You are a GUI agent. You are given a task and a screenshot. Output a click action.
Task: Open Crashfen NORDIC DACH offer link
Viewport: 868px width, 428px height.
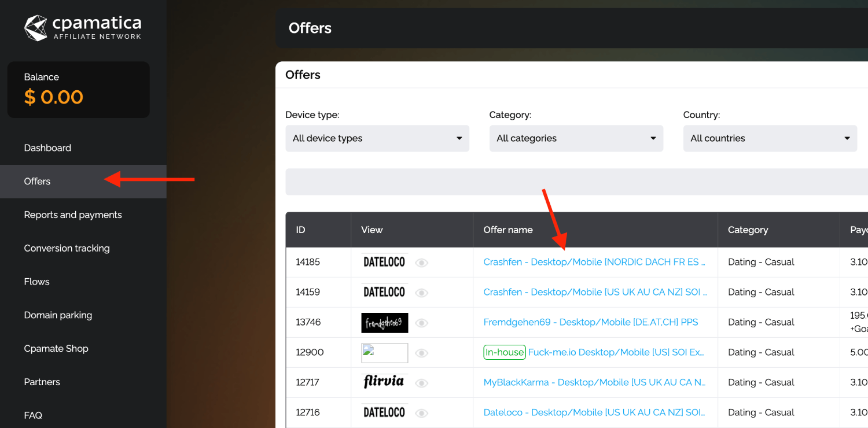tap(594, 262)
